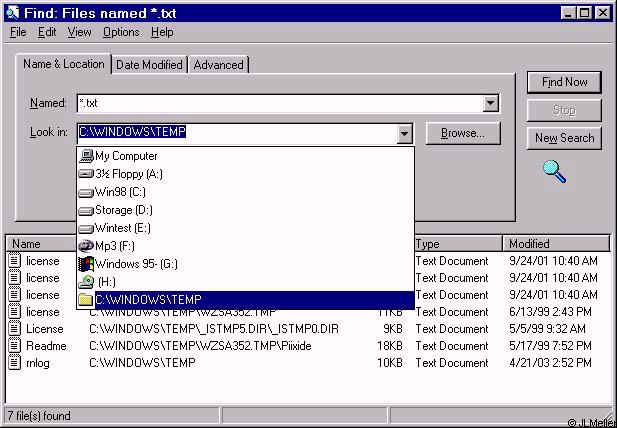
Task: Open the View menu
Action: (79, 32)
